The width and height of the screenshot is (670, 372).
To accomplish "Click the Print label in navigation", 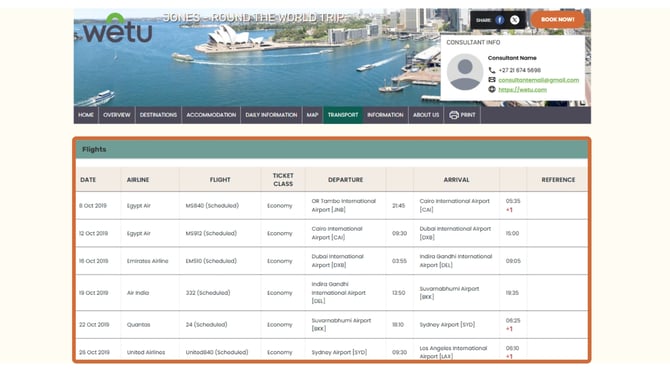I will tap(468, 115).
